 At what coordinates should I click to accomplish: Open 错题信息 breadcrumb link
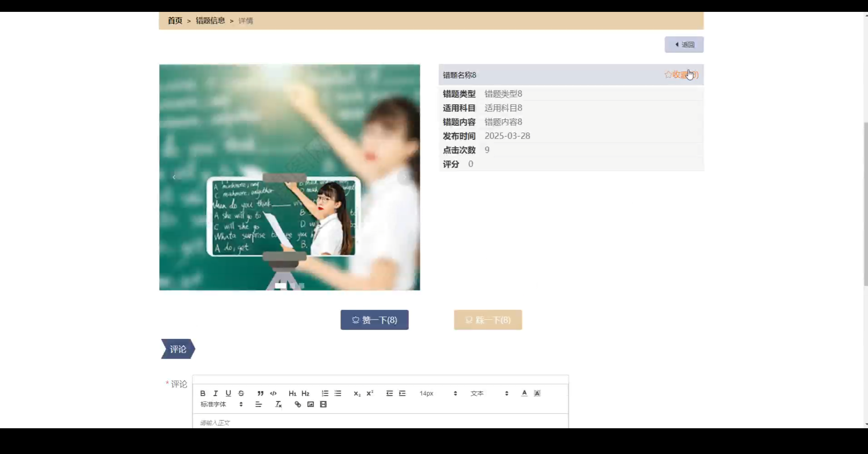tap(210, 21)
